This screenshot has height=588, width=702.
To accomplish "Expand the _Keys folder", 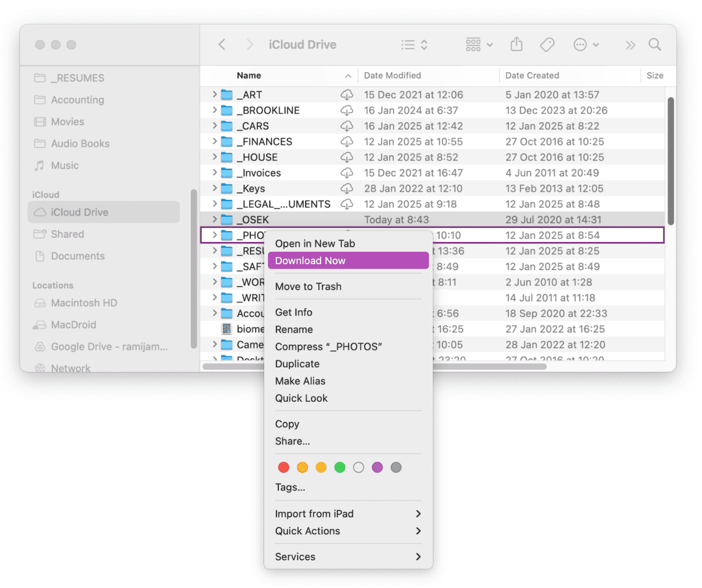I will pyautogui.click(x=215, y=188).
